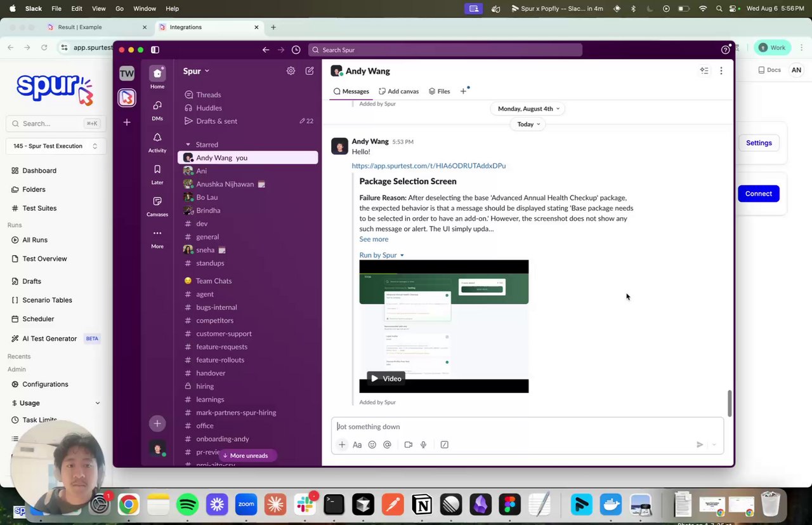The height and width of the screenshot is (525, 812).
Task: Open the Add canvas tab
Action: [x=398, y=91]
